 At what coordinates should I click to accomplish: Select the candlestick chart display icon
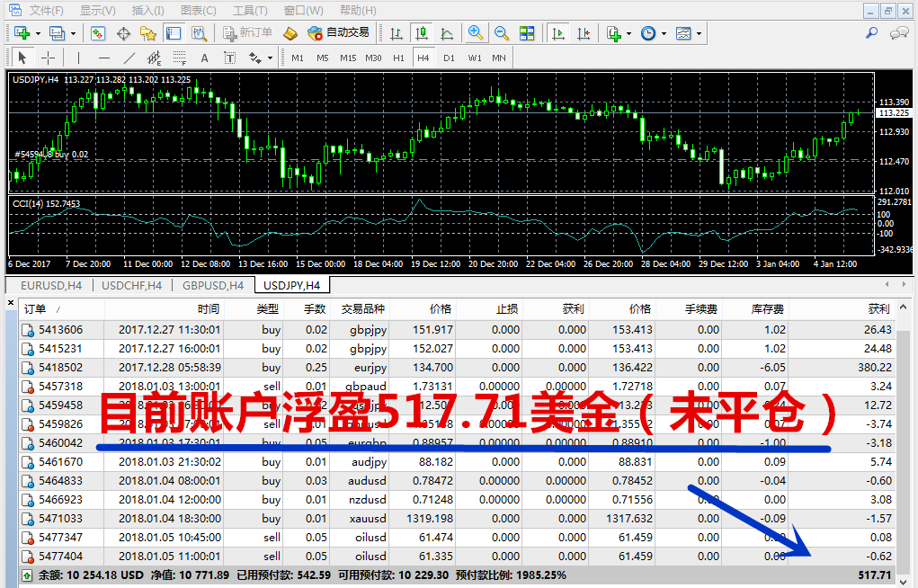point(421,33)
